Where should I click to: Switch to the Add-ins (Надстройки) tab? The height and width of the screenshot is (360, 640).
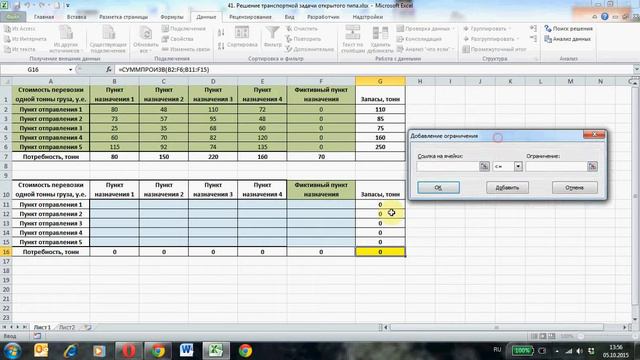coord(367,17)
